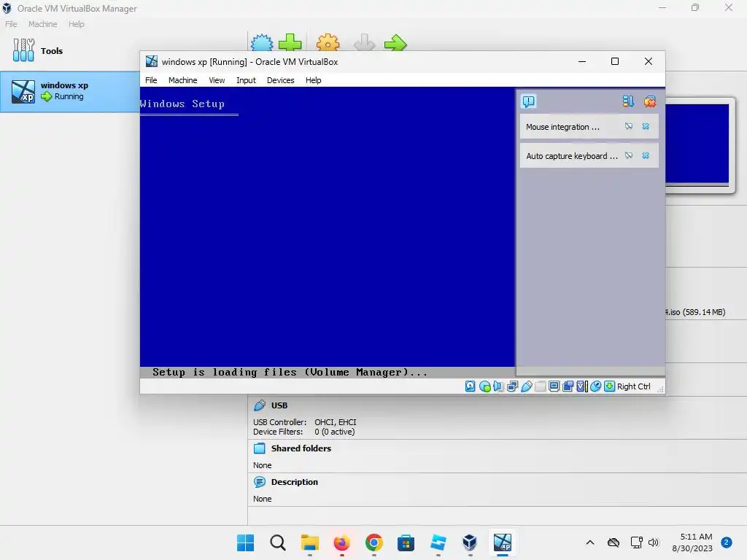
Task: Click the VM preview thumbnail in Manager
Action: (697, 144)
